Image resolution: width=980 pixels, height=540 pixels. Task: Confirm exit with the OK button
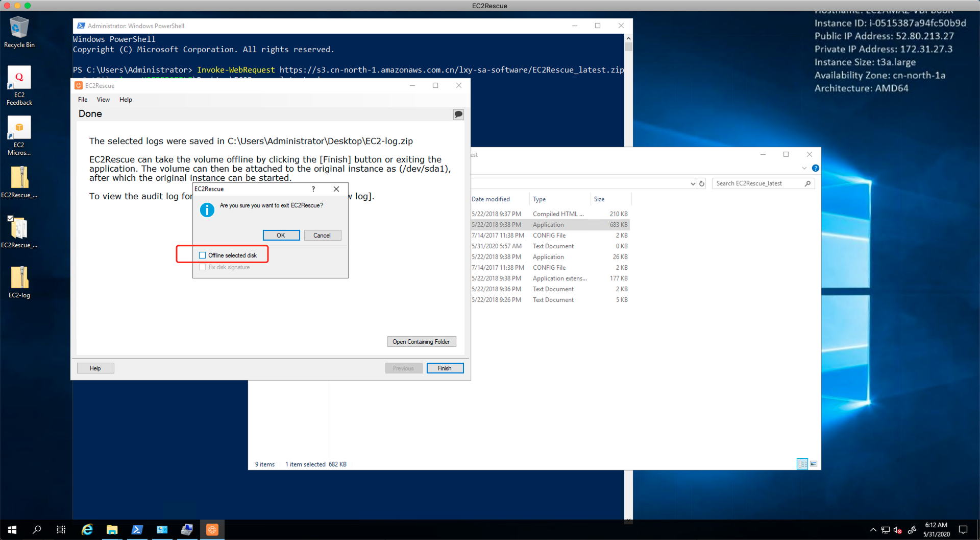281,236
